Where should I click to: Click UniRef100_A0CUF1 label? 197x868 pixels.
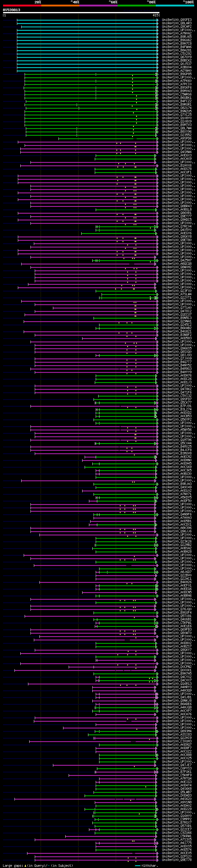pos(177,172)
